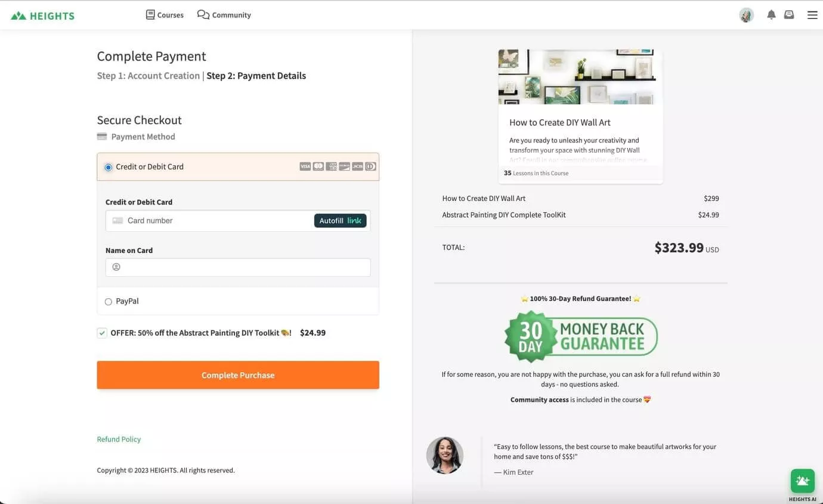Open the hamburger menu
Image resolution: width=823 pixels, height=504 pixels.
pyautogui.click(x=812, y=15)
